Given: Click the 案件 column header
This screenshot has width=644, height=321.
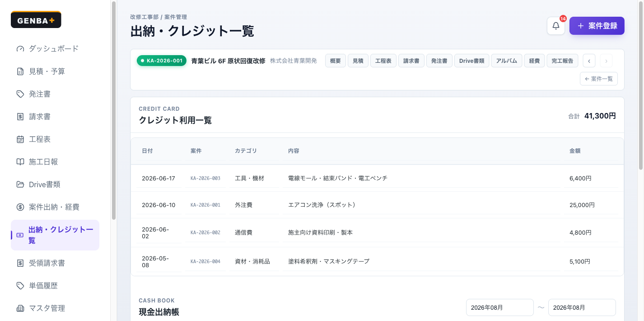Looking at the screenshot, I should point(196,151).
